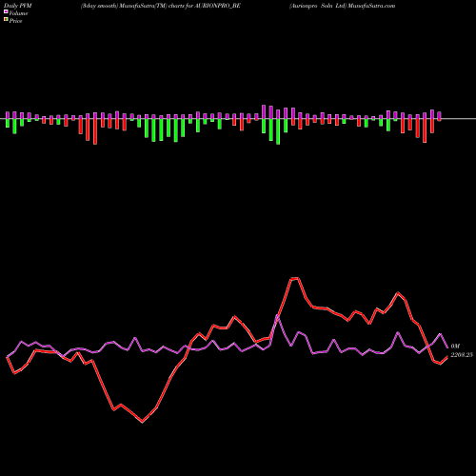Screen dimensions: 476x476
Task: Click the 2268.25 price value label
Action: tap(462, 355)
